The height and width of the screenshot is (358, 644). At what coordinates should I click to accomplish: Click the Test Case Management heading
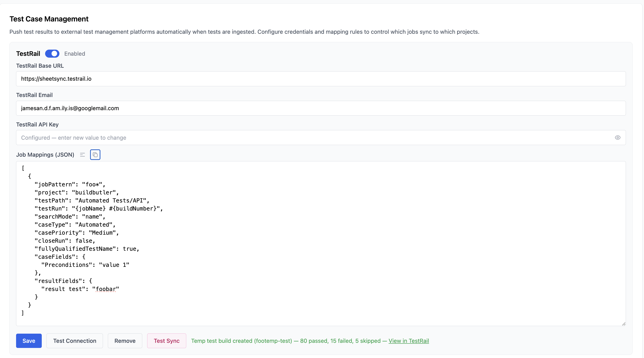coord(49,19)
